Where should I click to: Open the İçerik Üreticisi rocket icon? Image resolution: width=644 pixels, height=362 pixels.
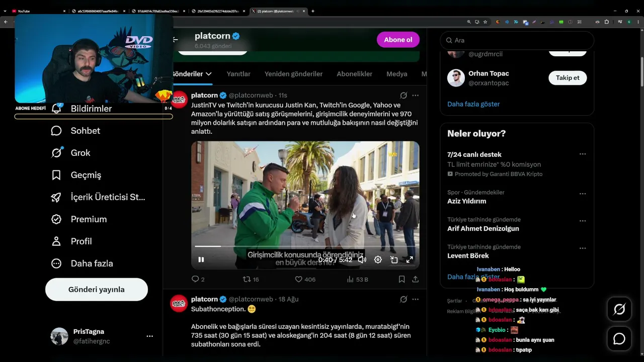[56, 197]
